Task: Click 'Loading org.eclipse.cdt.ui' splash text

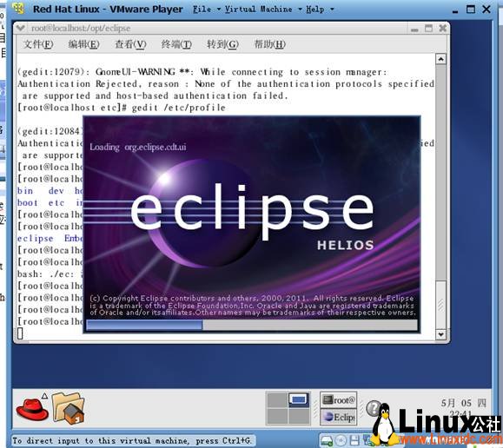Action: click(138, 147)
